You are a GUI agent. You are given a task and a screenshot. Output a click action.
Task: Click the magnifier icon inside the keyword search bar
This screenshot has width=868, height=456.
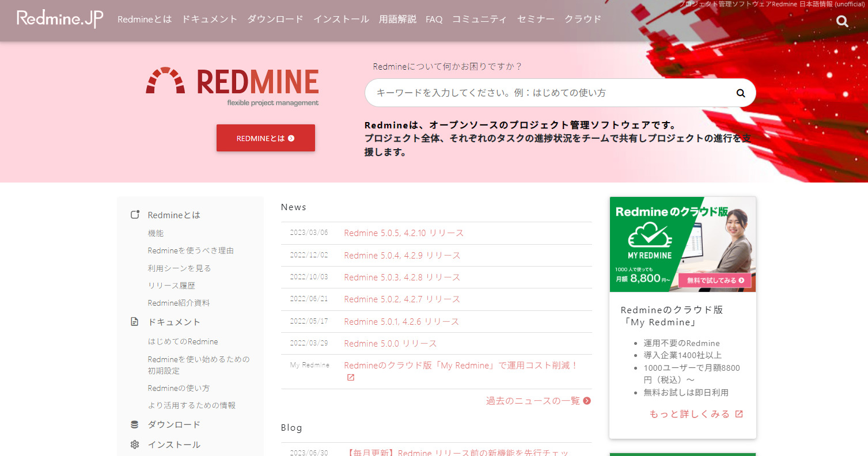coord(740,92)
